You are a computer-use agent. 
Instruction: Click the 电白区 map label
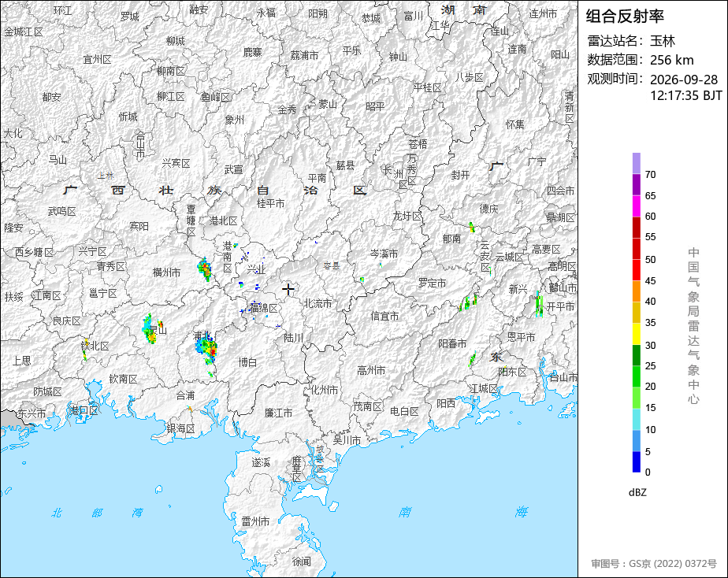click(404, 411)
